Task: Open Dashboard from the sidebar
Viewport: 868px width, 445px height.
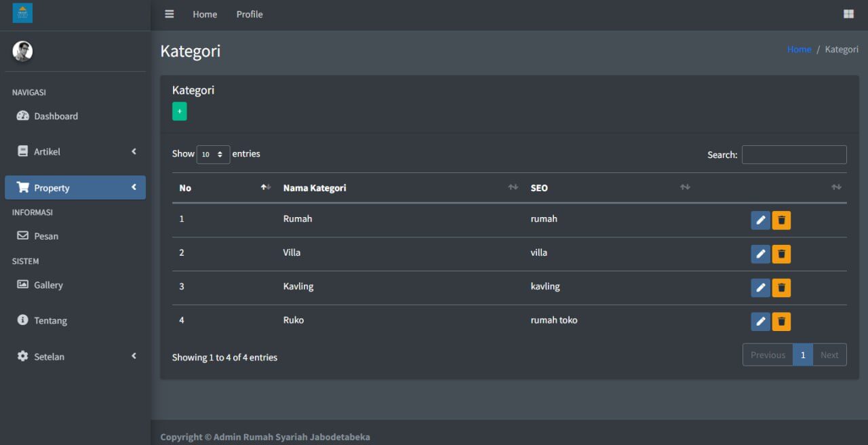Action: point(56,116)
